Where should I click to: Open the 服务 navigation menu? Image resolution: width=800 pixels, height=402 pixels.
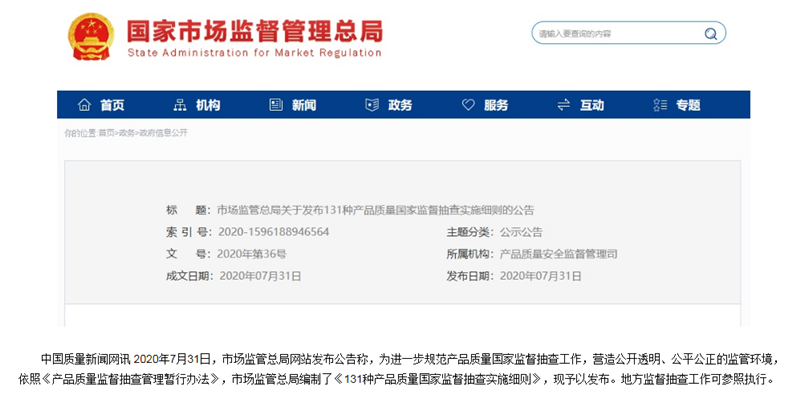click(496, 105)
